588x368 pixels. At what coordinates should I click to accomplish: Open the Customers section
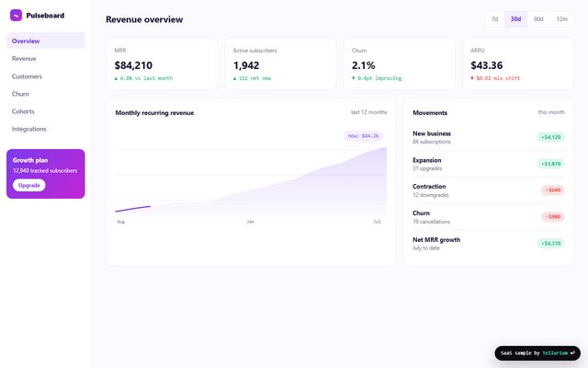point(46,76)
